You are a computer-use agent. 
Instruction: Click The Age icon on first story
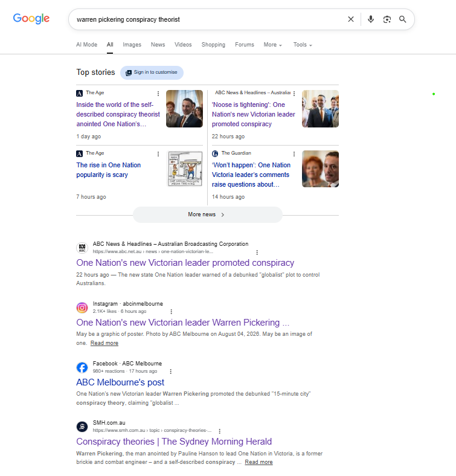coord(79,93)
